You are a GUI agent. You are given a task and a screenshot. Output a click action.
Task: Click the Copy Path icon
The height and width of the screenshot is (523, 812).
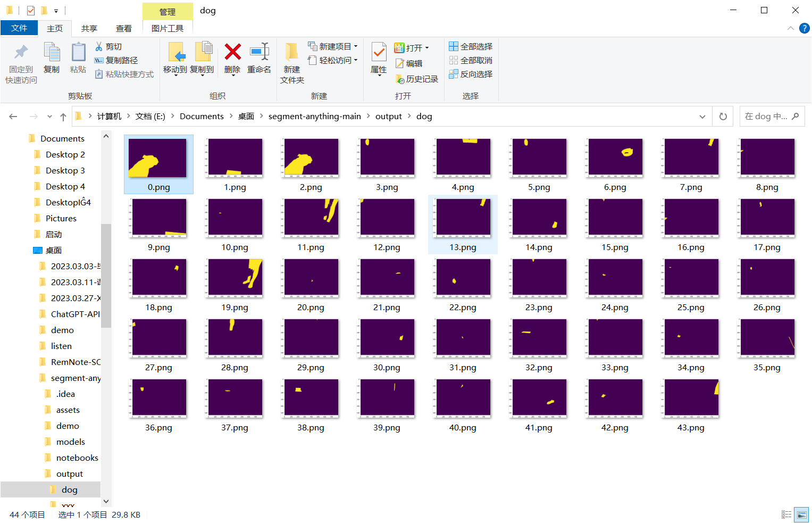99,61
